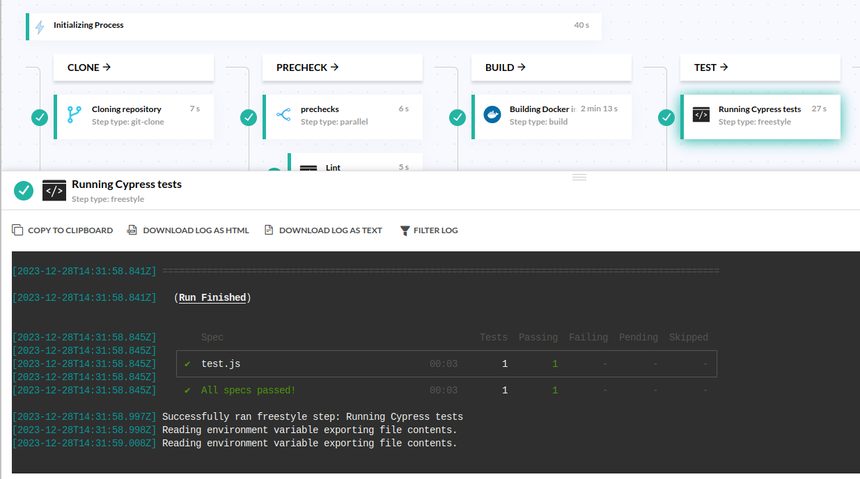Click the filter funnel icon
860x479 pixels.
tap(405, 231)
